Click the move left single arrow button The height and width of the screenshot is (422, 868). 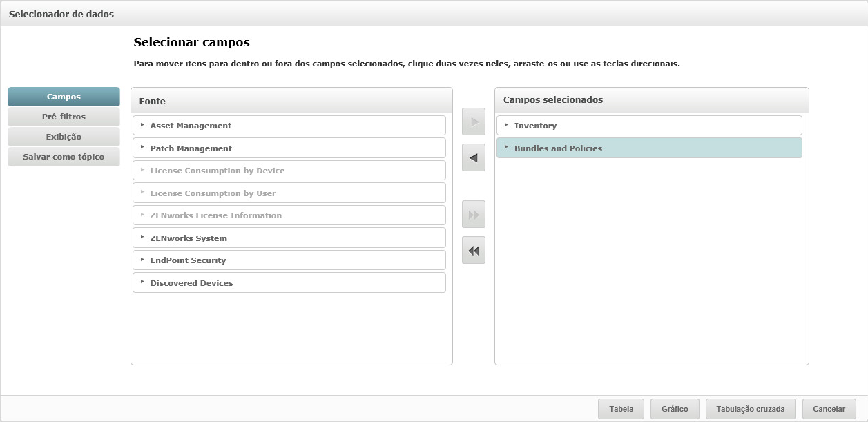click(474, 157)
